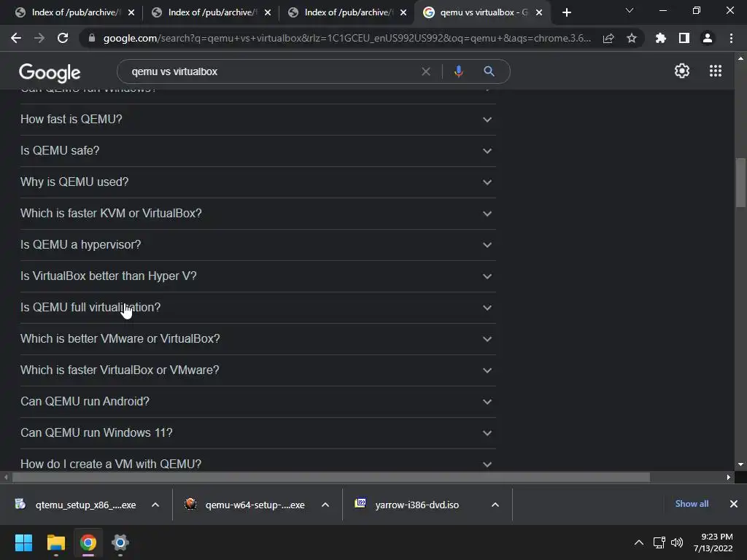747x560 pixels.
Task: Expand 'Can QEMU run Android?' question
Action: coord(258,402)
